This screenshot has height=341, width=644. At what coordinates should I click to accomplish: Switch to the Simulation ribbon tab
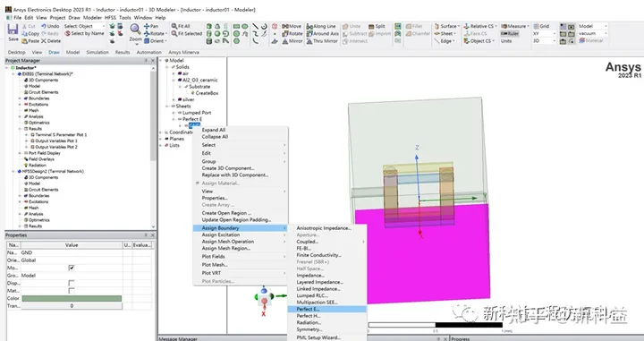97,52
